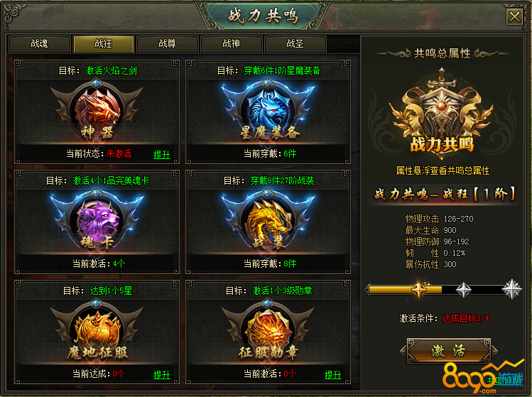Switch to the 战神 tab

tap(231, 44)
